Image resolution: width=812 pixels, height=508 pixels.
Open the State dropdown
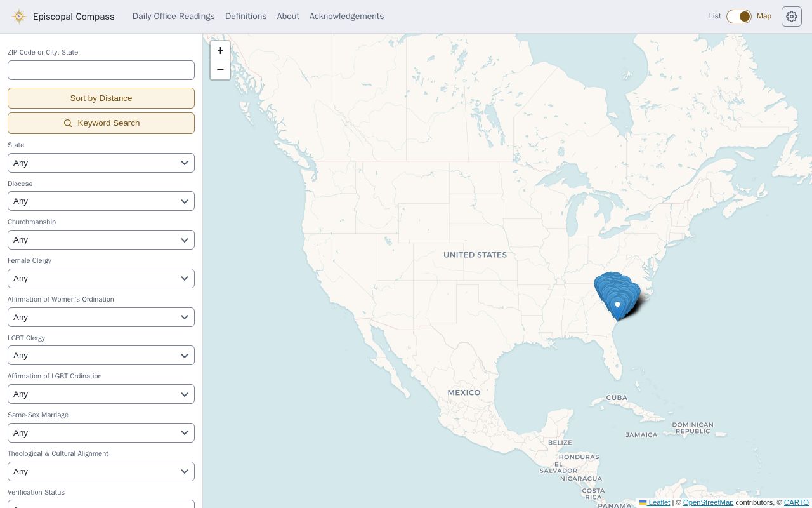(101, 163)
